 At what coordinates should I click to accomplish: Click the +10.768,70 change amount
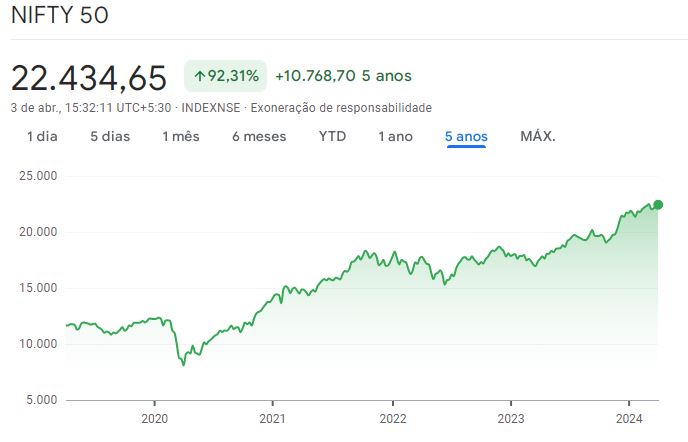[315, 76]
